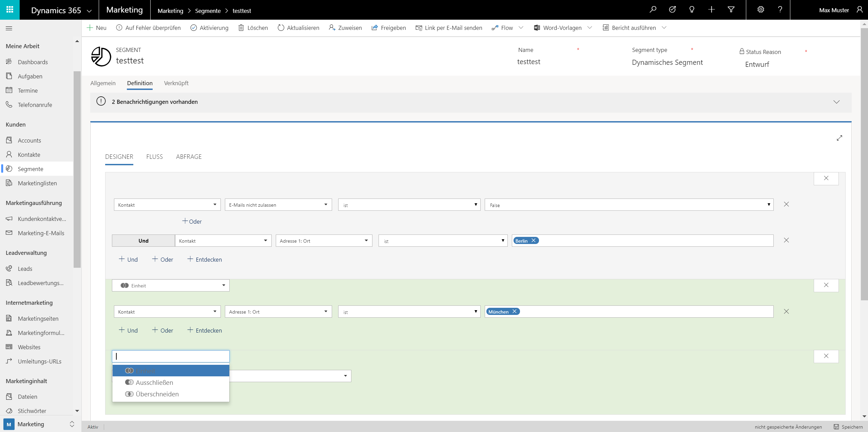Click plus Und below the München row
The height and width of the screenshot is (432, 868).
pyautogui.click(x=128, y=331)
